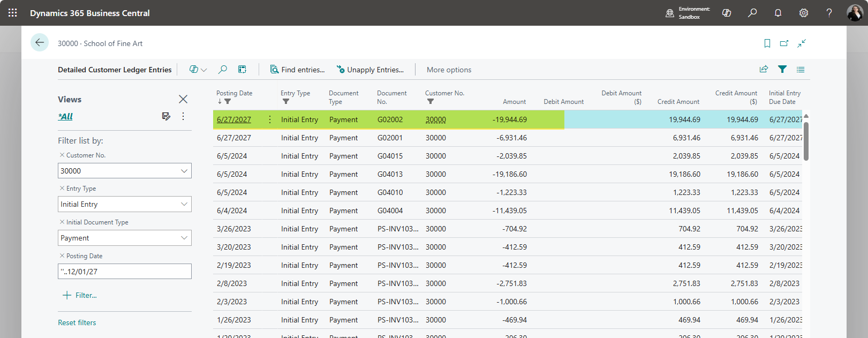Open customer 30000 link in highlighted row
The image size is (868, 338).
click(436, 119)
